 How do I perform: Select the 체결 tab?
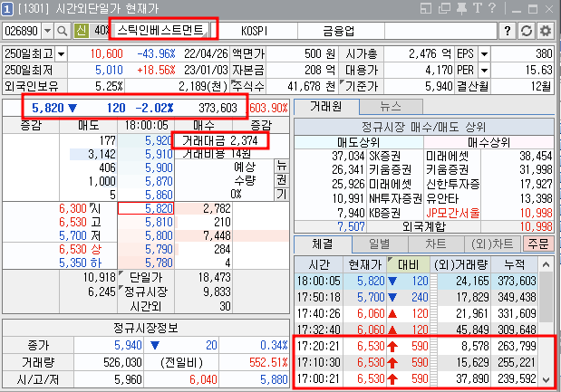(x=323, y=244)
